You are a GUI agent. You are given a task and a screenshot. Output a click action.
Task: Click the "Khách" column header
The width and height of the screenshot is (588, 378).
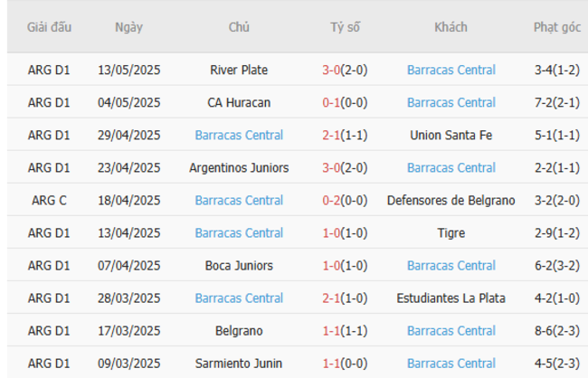point(450,27)
